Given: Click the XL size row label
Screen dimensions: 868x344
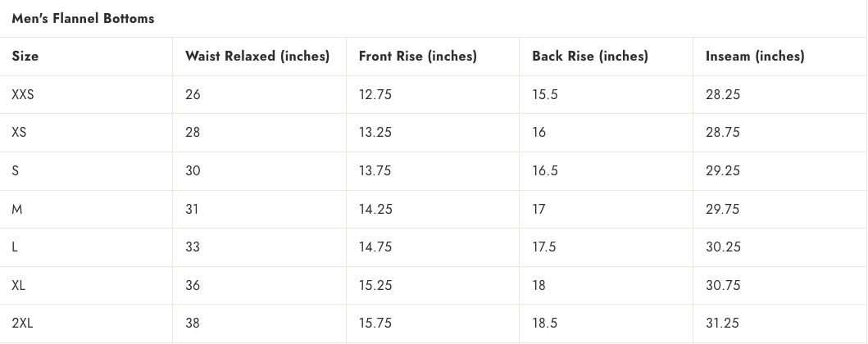Looking at the screenshot, I should tap(19, 285).
